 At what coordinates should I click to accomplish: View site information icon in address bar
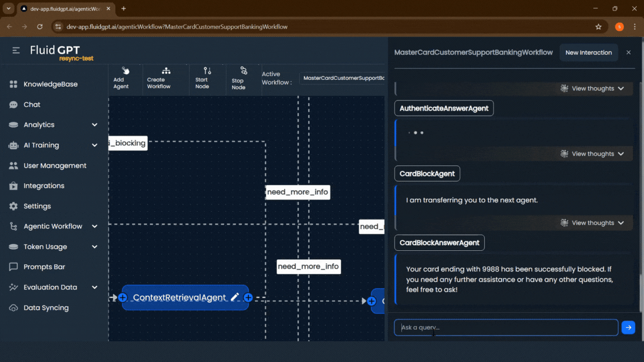click(58, 27)
